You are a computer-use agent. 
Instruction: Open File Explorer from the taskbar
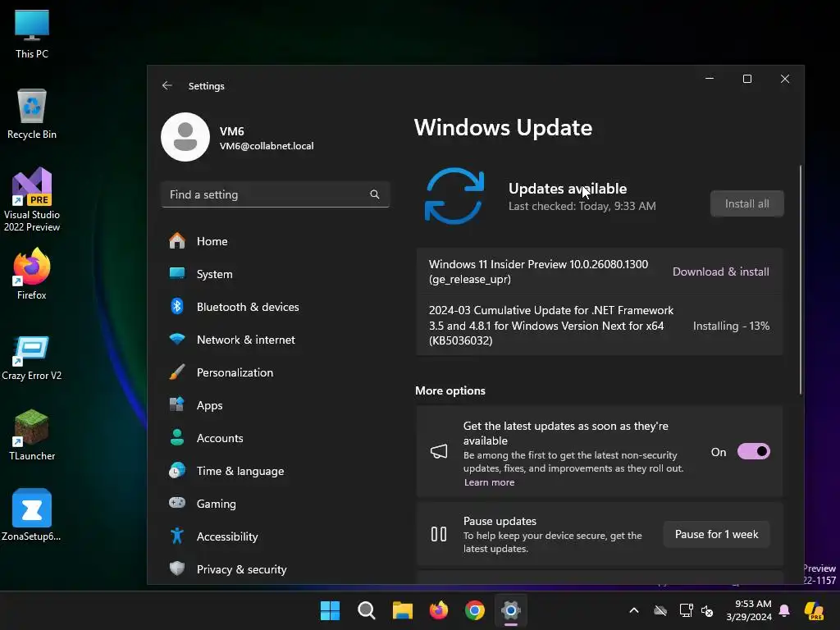click(x=402, y=610)
